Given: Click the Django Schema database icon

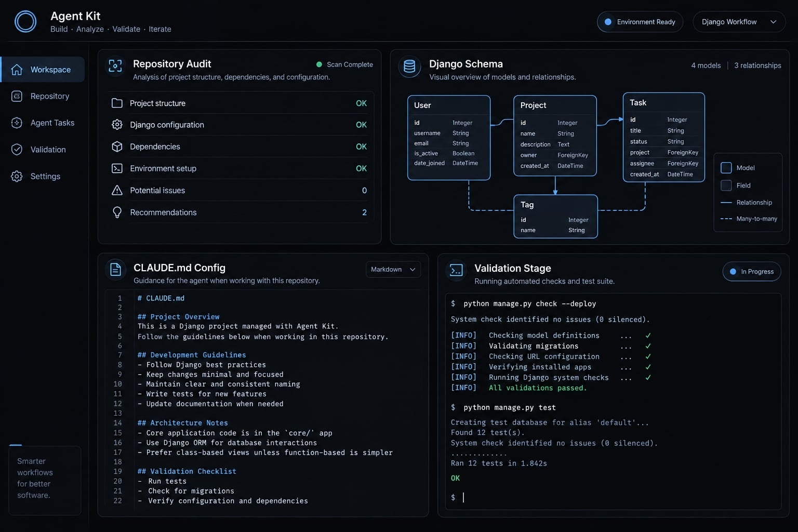Looking at the screenshot, I should click(409, 66).
